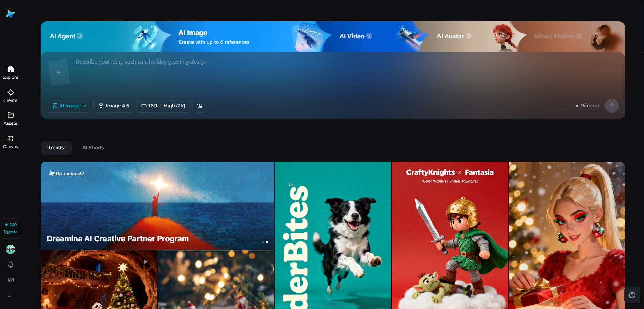Click arrow icon next to AI Avatar

469,36
